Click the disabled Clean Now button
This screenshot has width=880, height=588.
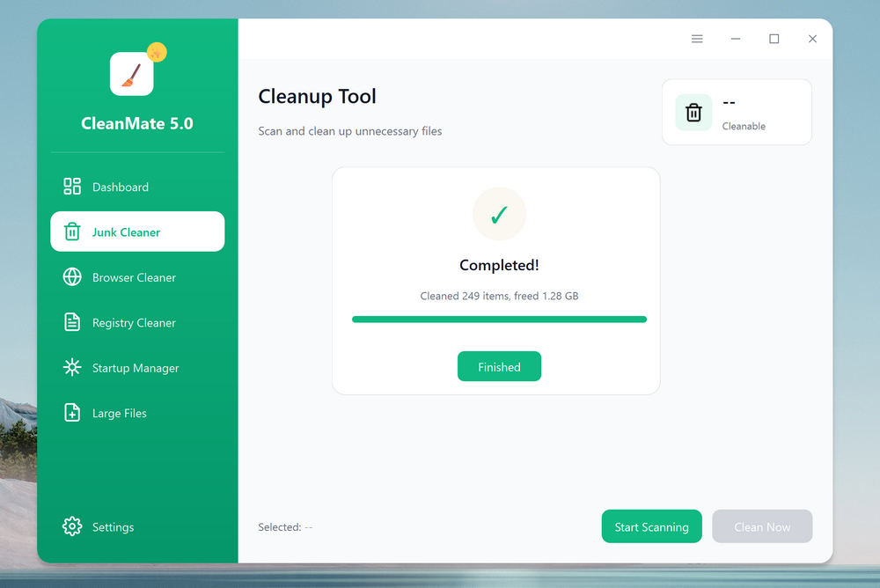762,526
